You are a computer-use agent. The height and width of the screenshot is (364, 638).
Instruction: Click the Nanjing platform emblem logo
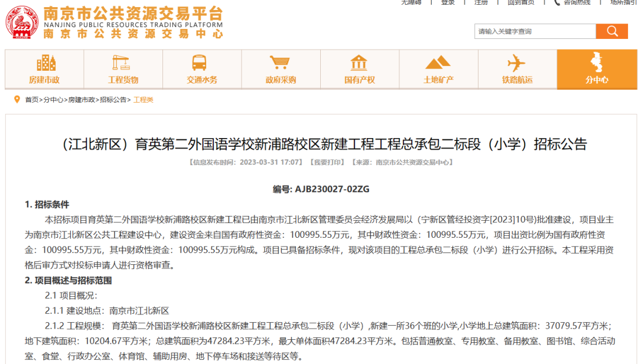22,23
